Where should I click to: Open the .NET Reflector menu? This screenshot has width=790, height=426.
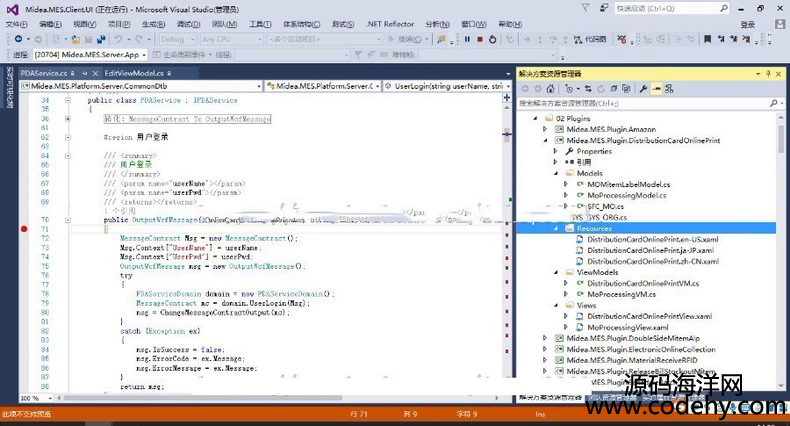click(390, 24)
